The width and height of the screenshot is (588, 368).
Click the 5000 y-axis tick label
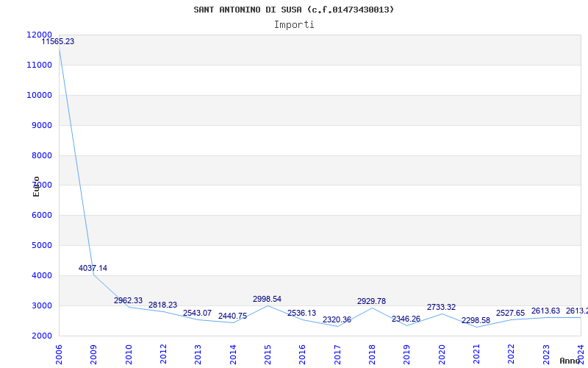41,245
